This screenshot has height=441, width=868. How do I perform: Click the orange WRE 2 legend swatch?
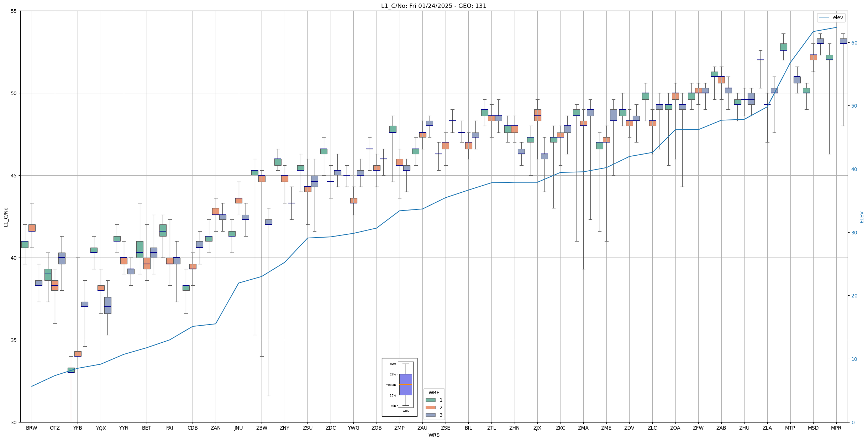(x=430, y=408)
